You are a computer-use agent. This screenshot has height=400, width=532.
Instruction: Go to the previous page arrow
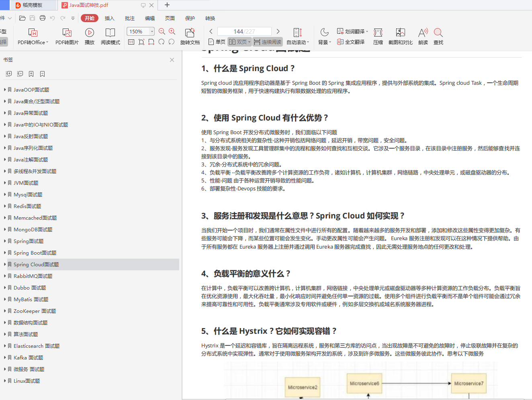211,31
